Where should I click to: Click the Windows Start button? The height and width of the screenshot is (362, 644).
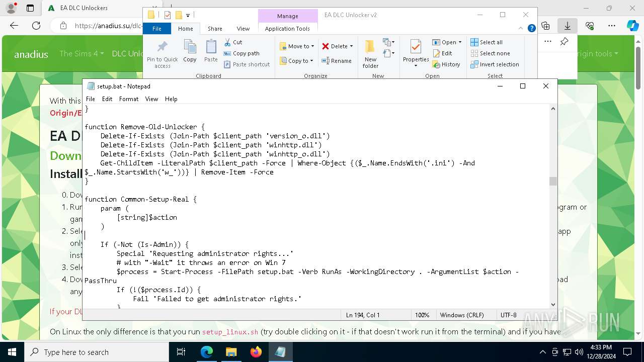[12, 352]
